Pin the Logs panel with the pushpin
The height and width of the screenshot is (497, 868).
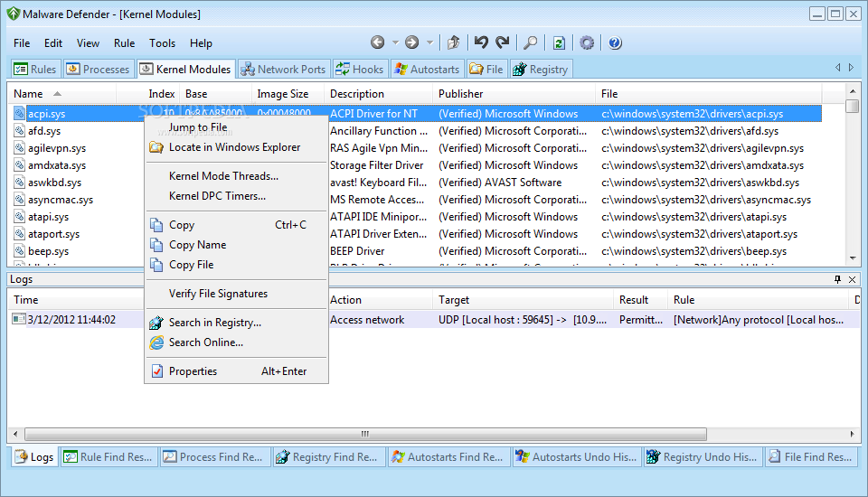click(x=837, y=279)
